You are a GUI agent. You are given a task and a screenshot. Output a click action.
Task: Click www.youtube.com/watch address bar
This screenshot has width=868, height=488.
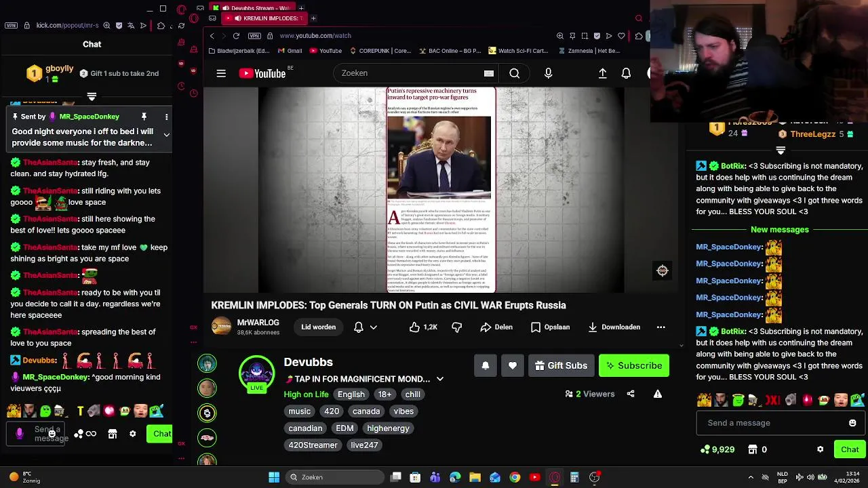315,36
